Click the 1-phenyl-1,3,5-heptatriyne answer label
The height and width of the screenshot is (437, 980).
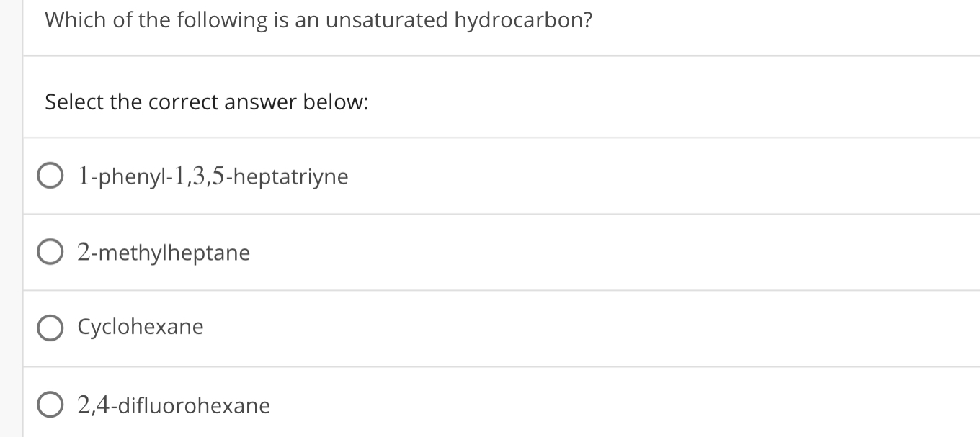point(212,176)
